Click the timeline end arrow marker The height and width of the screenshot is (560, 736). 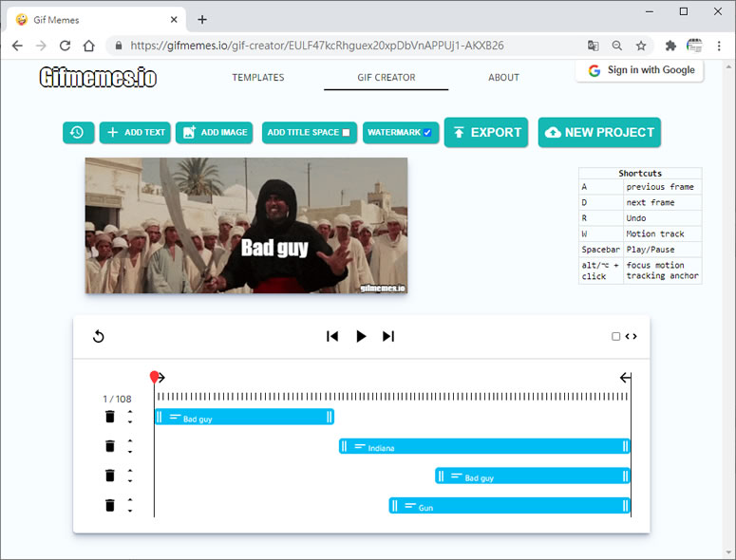(x=625, y=378)
